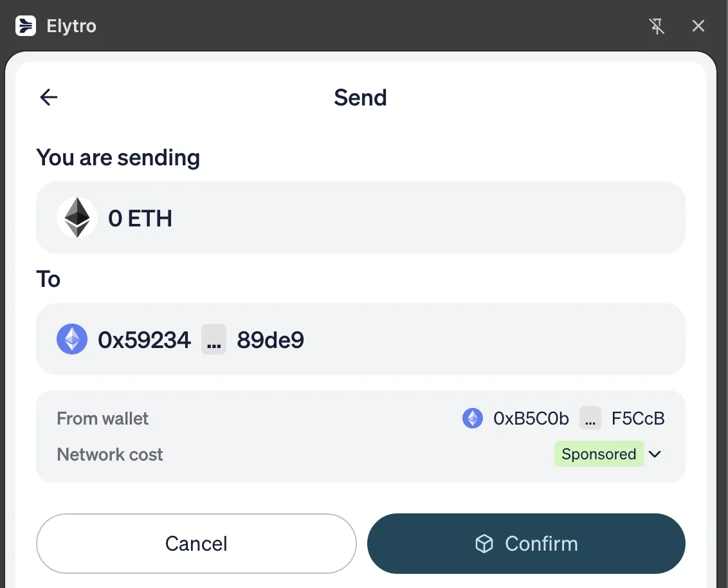Select the recipient's blue avatar icon
728x588 pixels.
tap(71, 339)
